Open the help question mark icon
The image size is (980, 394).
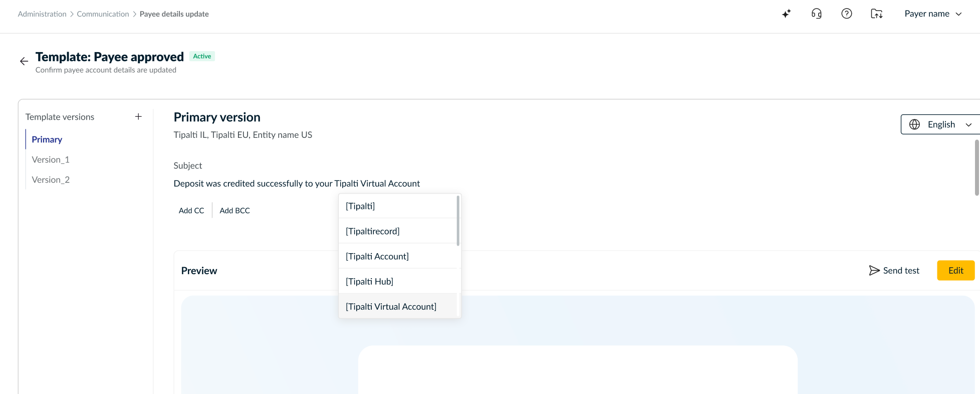pyautogui.click(x=847, y=14)
